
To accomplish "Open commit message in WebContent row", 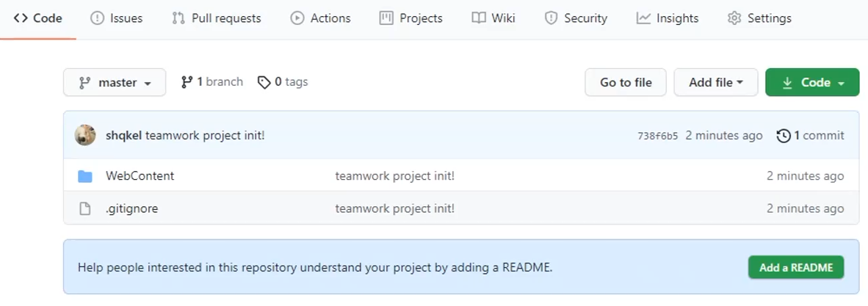I will [x=394, y=176].
